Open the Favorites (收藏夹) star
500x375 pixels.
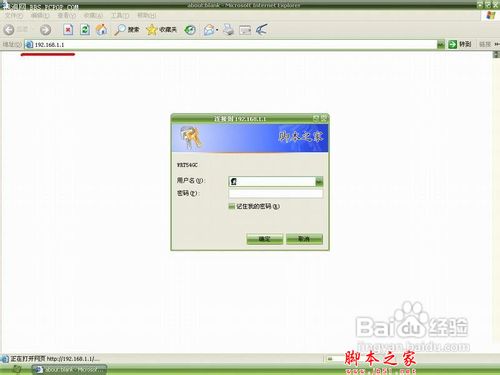161,30
